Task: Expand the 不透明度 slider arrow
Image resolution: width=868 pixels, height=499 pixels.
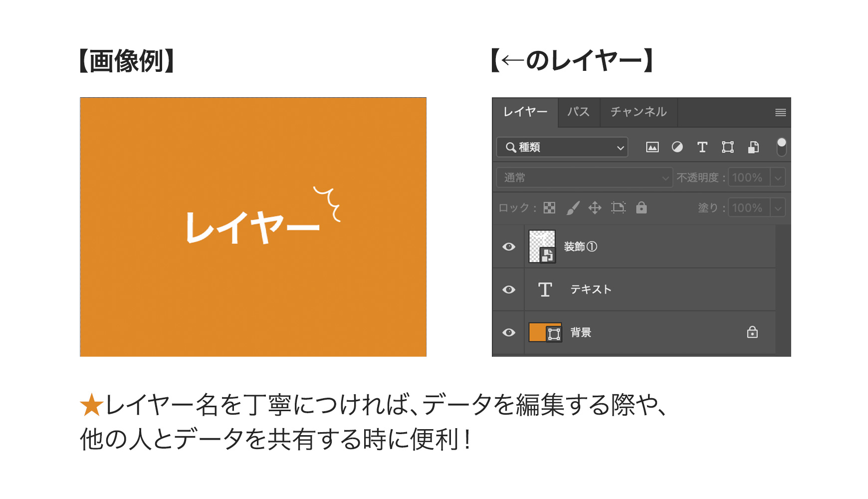Action: (x=778, y=178)
